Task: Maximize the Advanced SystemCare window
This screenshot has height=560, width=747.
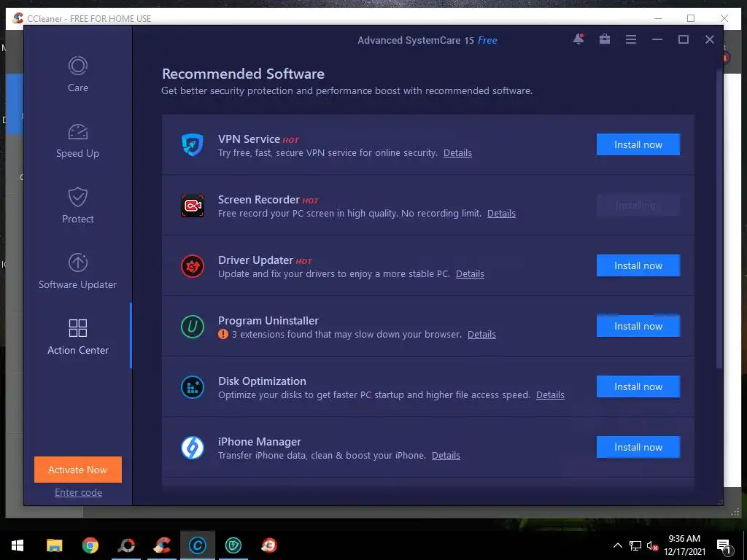Action: click(683, 39)
